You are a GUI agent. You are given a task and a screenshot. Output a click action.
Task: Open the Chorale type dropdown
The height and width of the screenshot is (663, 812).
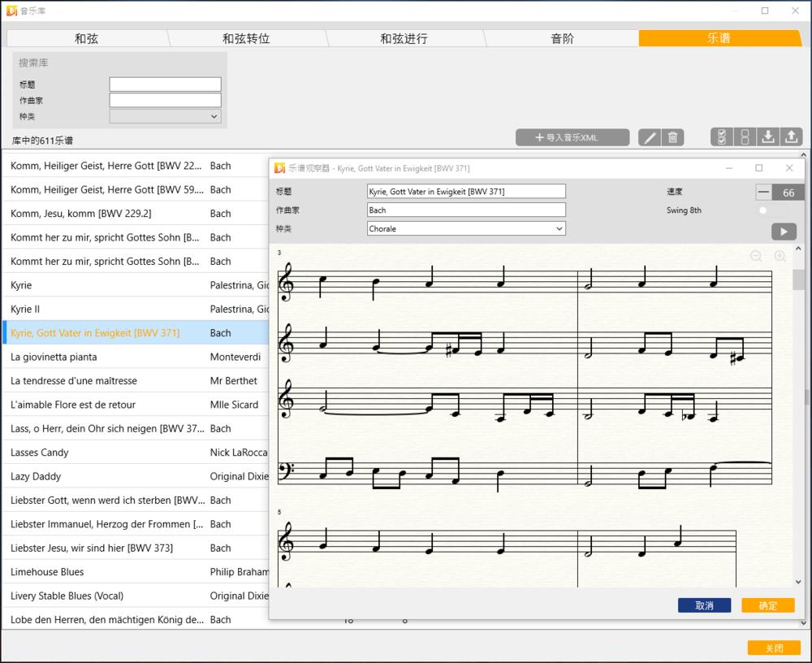(x=466, y=229)
